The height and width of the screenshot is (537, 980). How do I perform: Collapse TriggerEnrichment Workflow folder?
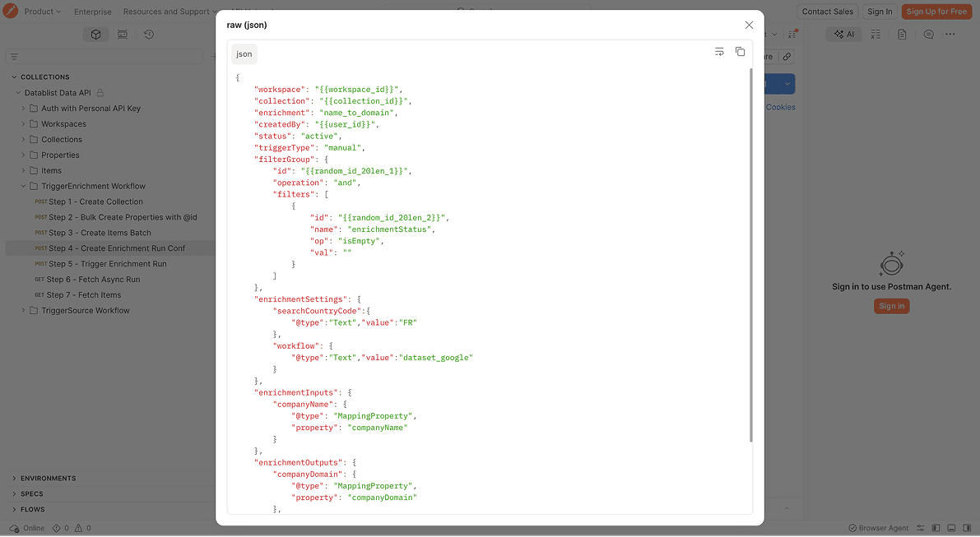coord(23,186)
